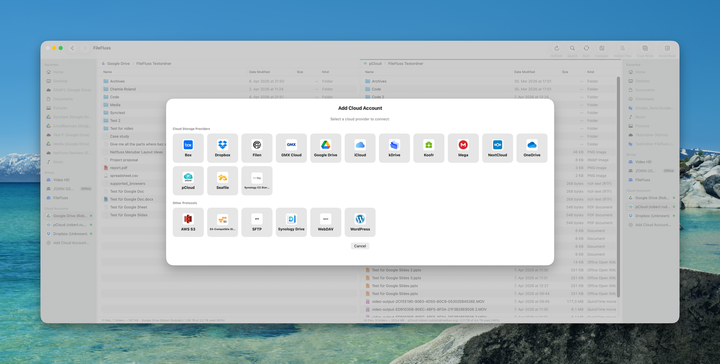This screenshot has height=364, width=720.
Task: Select Test für Google Slides 2.pptx file
Action: (489, 270)
